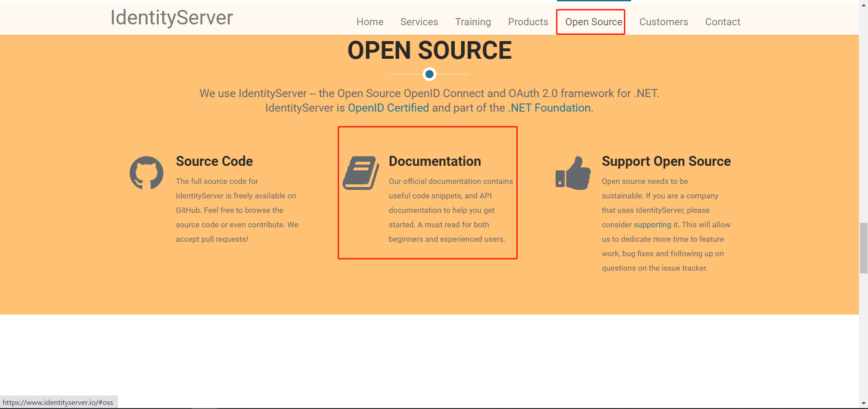Click text 'questions on the issue tracker.'
The height and width of the screenshot is (409, 868).
[655, 268]
